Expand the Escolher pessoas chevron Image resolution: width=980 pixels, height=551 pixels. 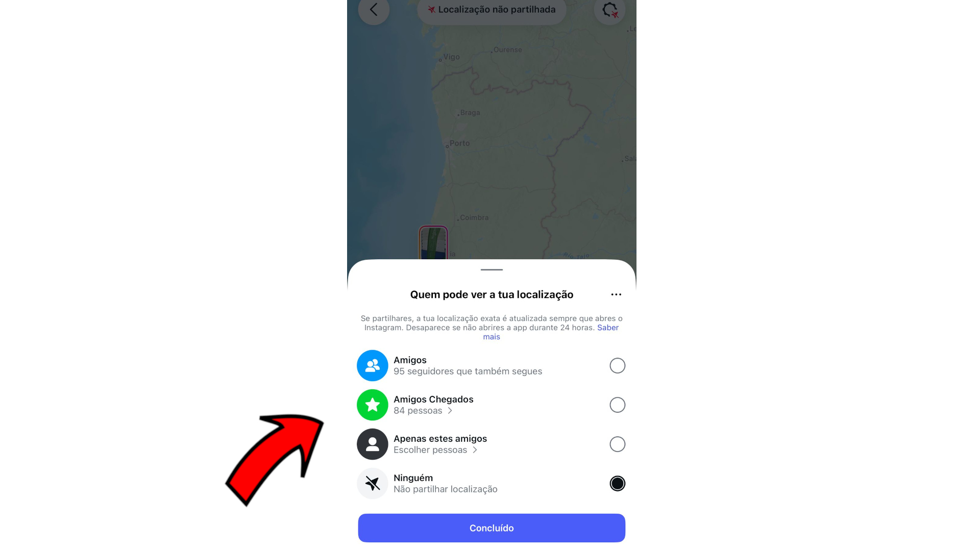click(475, 450)
